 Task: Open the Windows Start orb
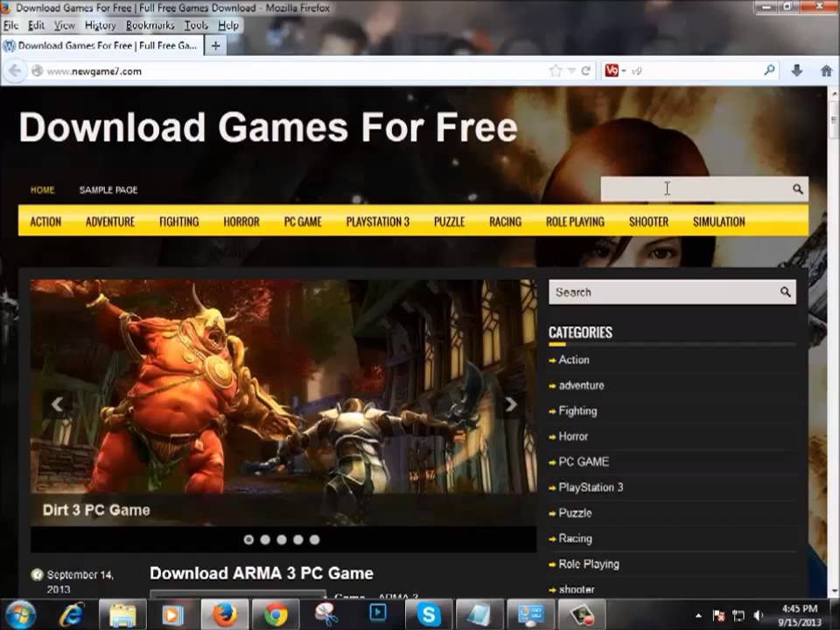pyautogui.click(x=18, y=614)
